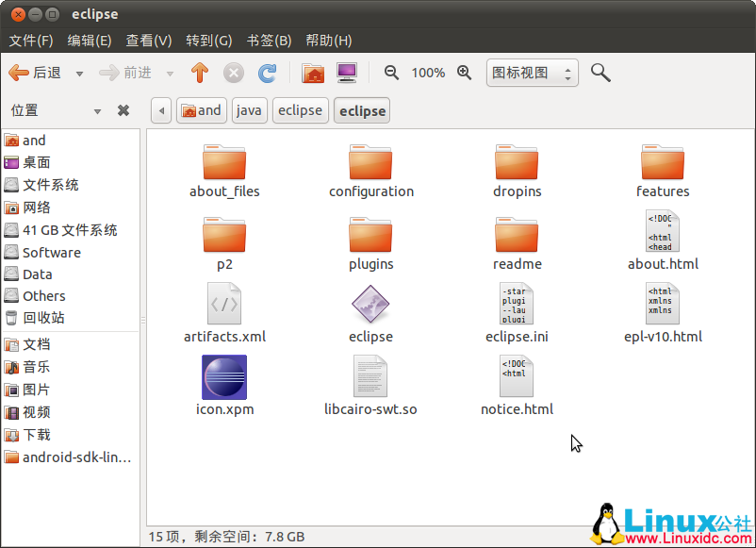
Task: Open the 图标视图 view mode dropdown
Action: point(533,73)
